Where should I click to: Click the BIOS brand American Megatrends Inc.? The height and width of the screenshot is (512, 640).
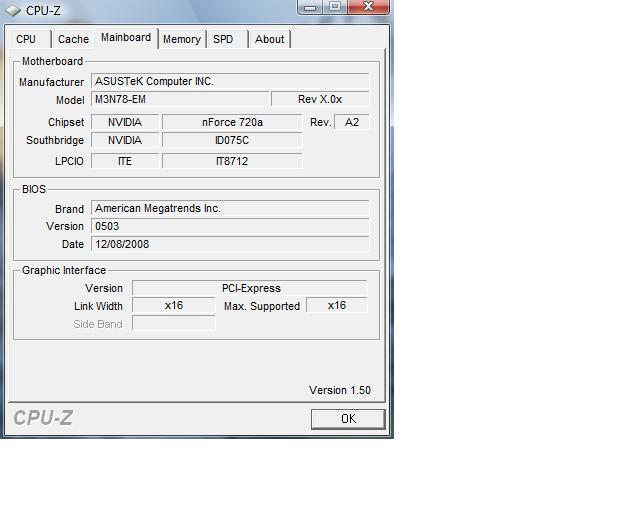(230, 208)
